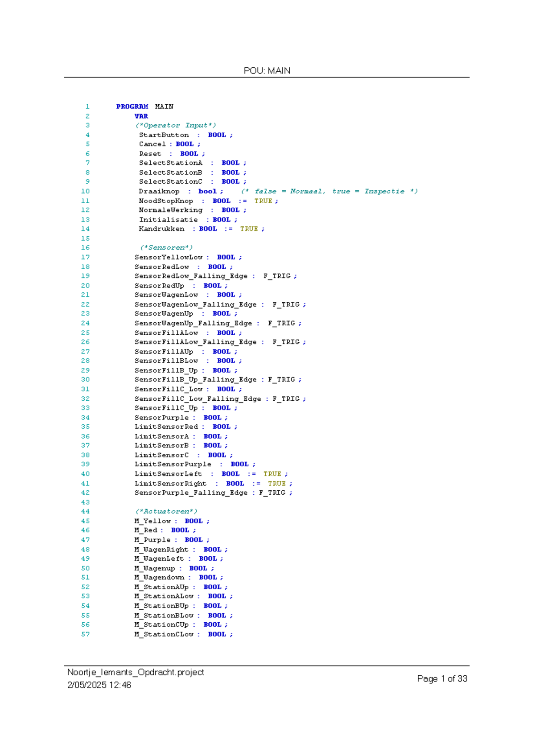Click the LimitSensorPurple variable name
Image resolution: width=535 pixels, height=756 pixels.
[x=173, y=464]
